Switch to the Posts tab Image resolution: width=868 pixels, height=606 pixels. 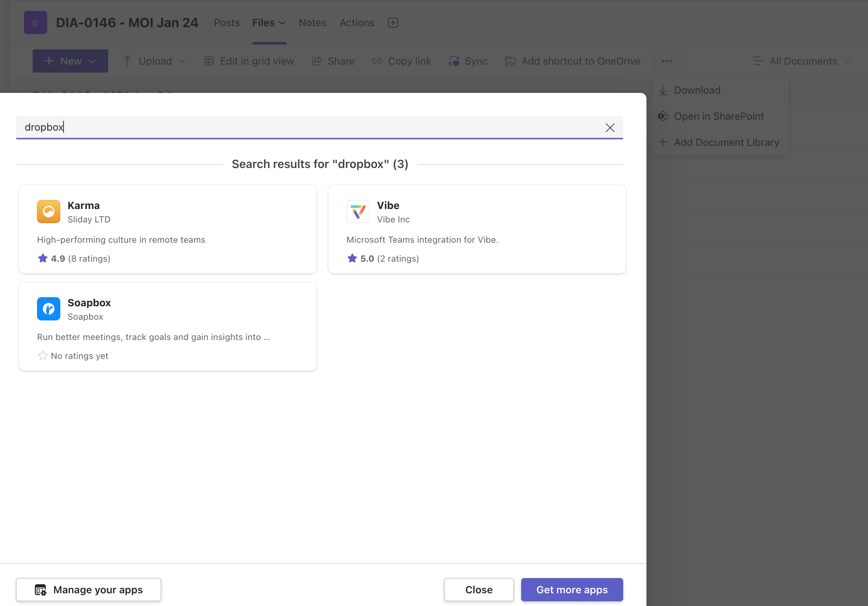pos(227,22)
